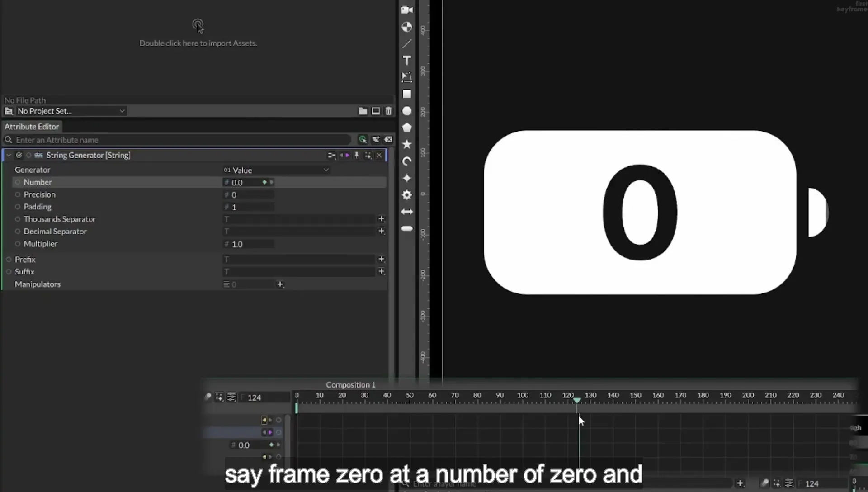Click the Multiplier value field 1.0
This screenshot has height=492, width=868.
[249, 244]
